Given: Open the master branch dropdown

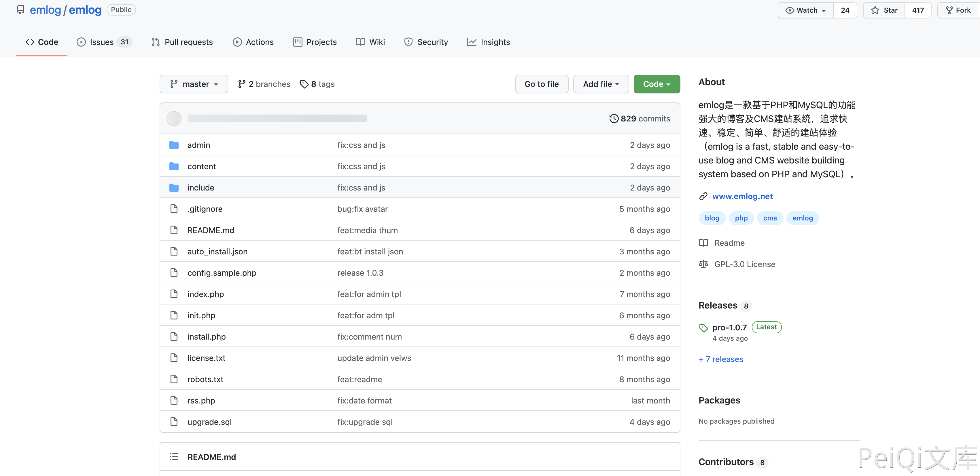Looking at the screenshot, I should click(x=194, y=84).
